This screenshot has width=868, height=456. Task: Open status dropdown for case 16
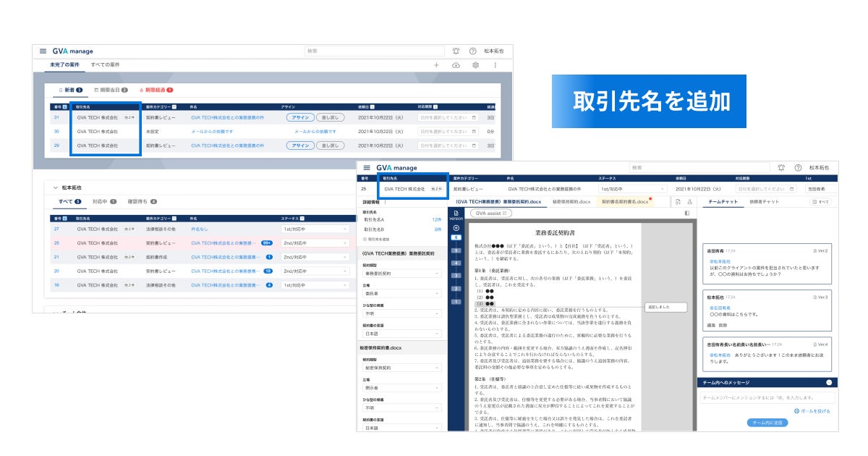315,285
